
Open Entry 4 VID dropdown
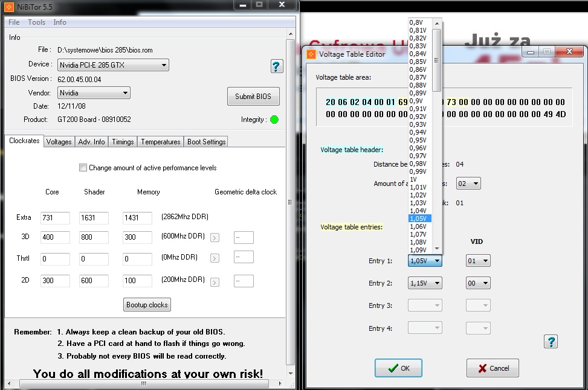point(478,328)
